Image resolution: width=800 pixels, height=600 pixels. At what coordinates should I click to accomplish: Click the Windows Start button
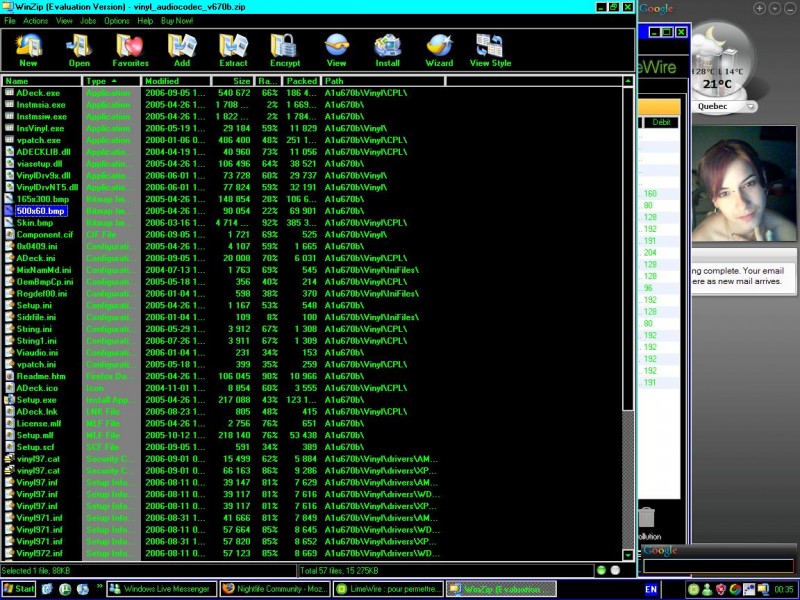coord(19,589)
